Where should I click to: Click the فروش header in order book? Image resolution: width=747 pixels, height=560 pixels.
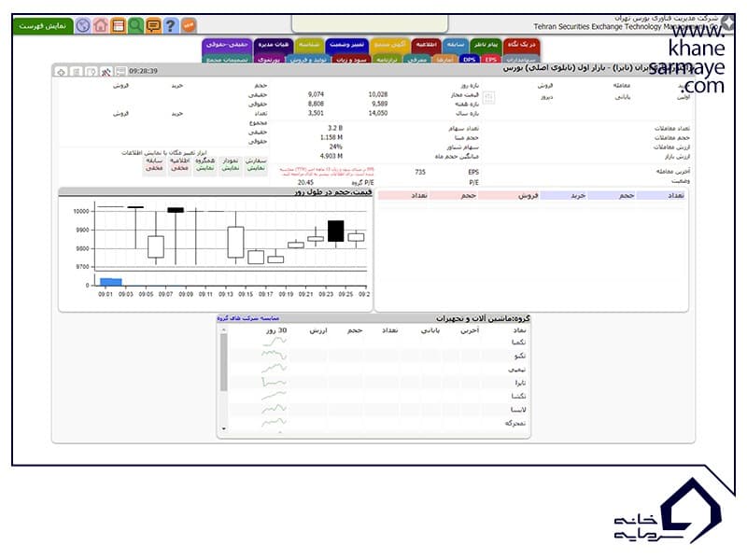529,196
